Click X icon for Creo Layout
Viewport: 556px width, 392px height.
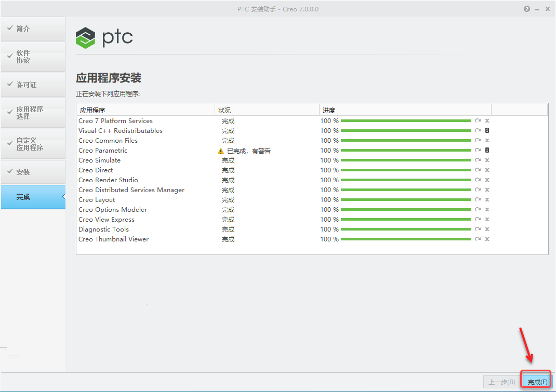point(487,200)
